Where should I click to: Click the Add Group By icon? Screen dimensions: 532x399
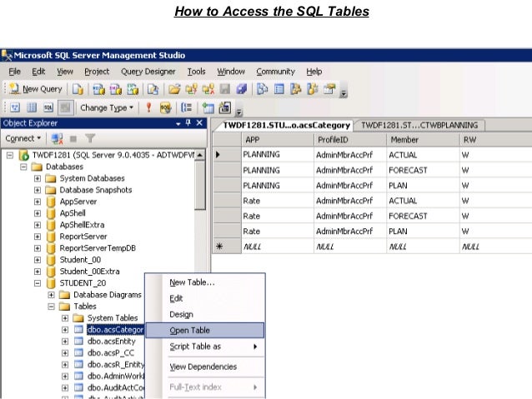[187, 107]
